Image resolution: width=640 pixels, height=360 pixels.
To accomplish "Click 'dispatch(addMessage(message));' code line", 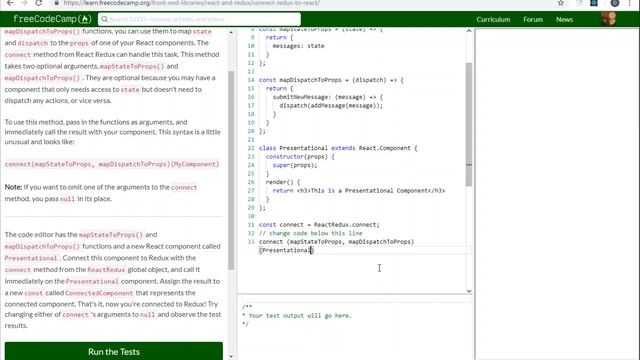I will point(331,105).
